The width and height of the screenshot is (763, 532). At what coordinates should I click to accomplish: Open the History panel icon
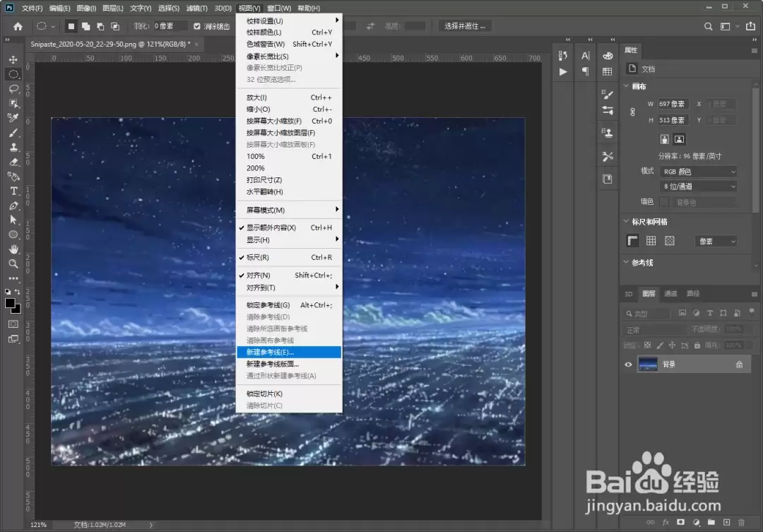pos(563,56)
